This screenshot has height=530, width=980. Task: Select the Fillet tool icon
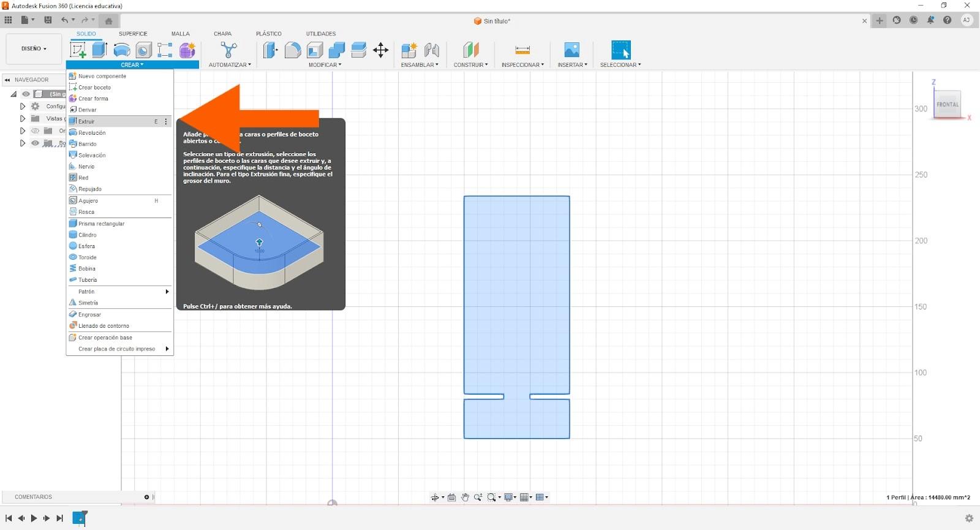[293, 50]
